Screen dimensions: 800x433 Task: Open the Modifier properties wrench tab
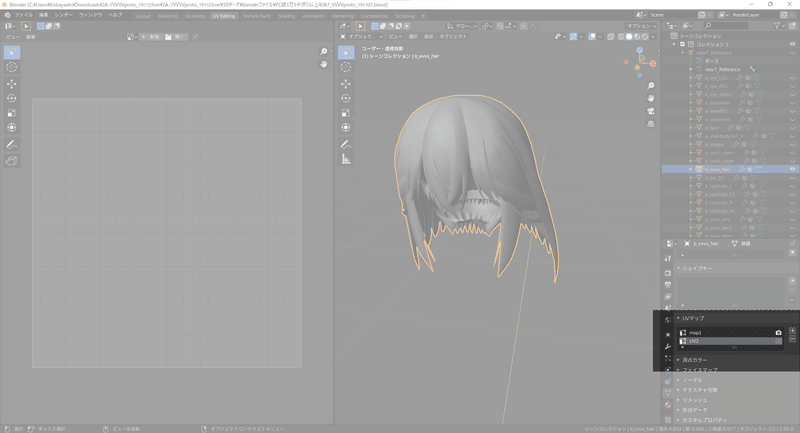click(x=668, y=346)
